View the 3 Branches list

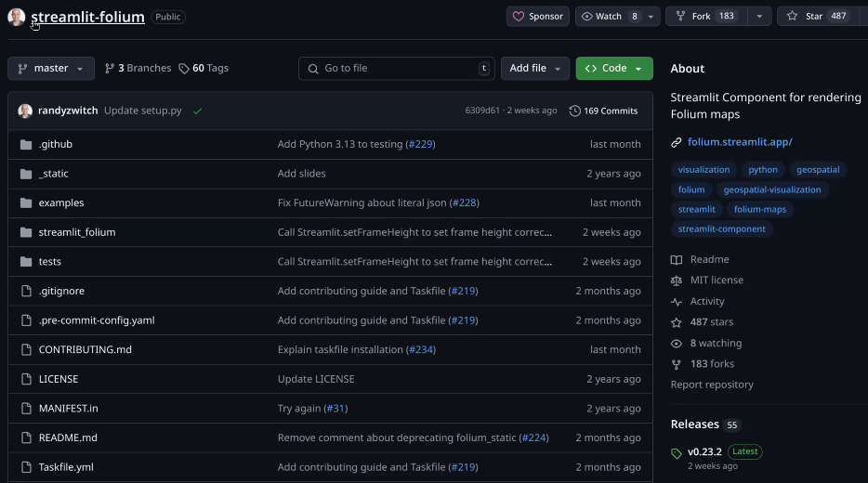tap(138, 69)
